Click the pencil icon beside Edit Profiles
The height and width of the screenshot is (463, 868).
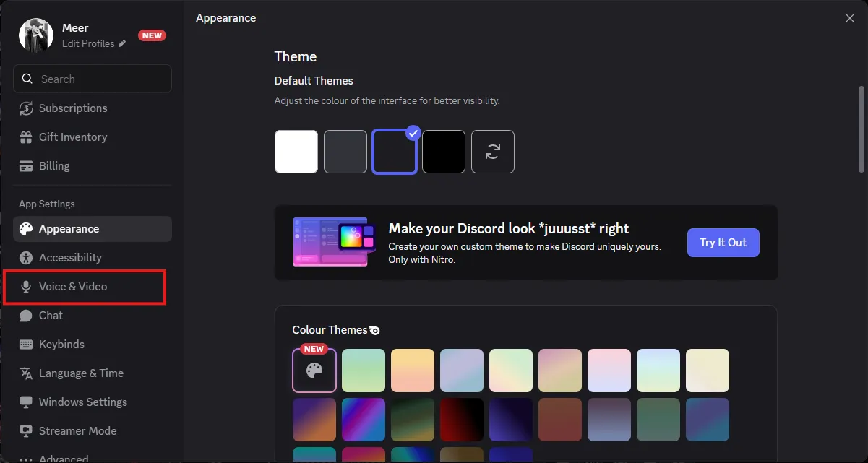pos(122,44)
